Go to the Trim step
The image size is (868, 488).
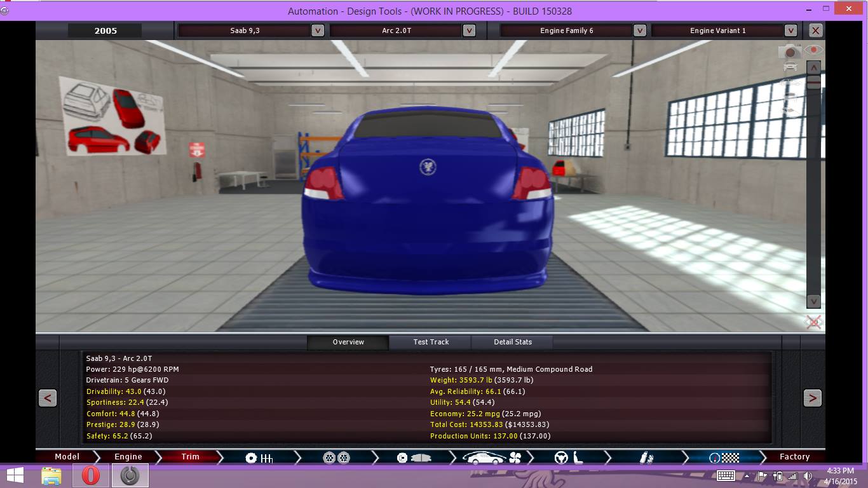click(190, 457)
